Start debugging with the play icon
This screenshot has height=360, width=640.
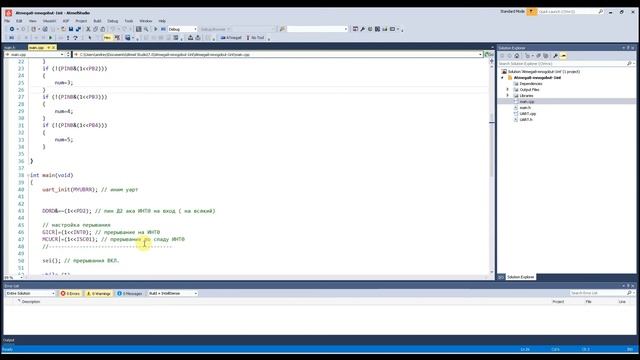[156, 29]
